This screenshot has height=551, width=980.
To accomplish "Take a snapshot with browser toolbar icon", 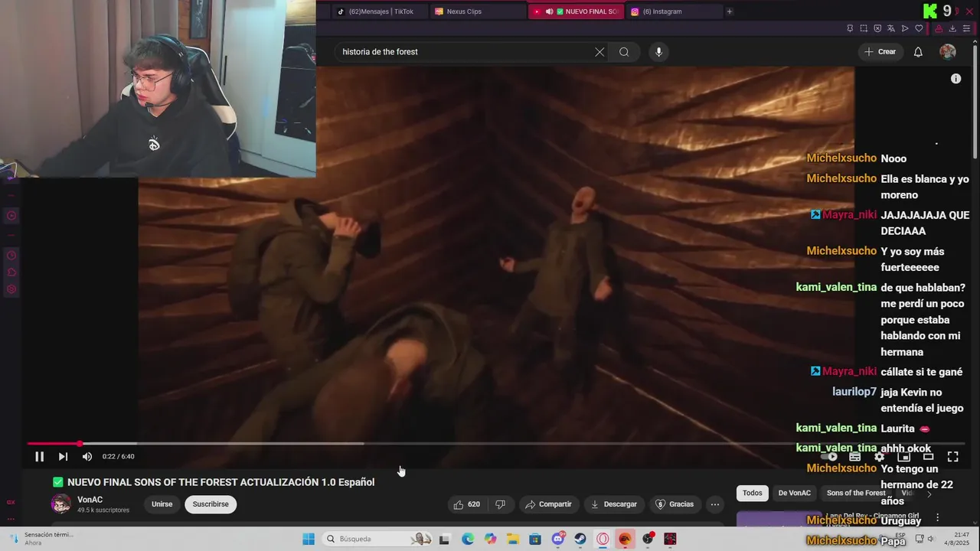I will 864,28.
